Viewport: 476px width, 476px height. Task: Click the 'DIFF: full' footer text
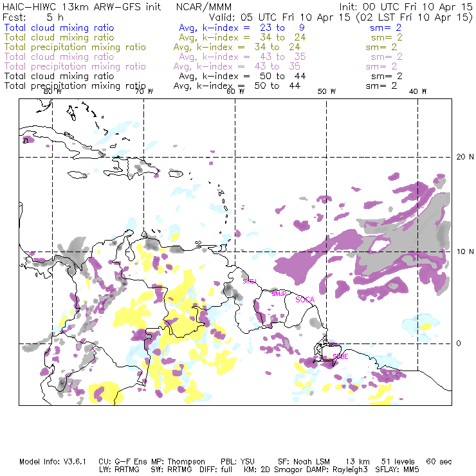point(216,470)
